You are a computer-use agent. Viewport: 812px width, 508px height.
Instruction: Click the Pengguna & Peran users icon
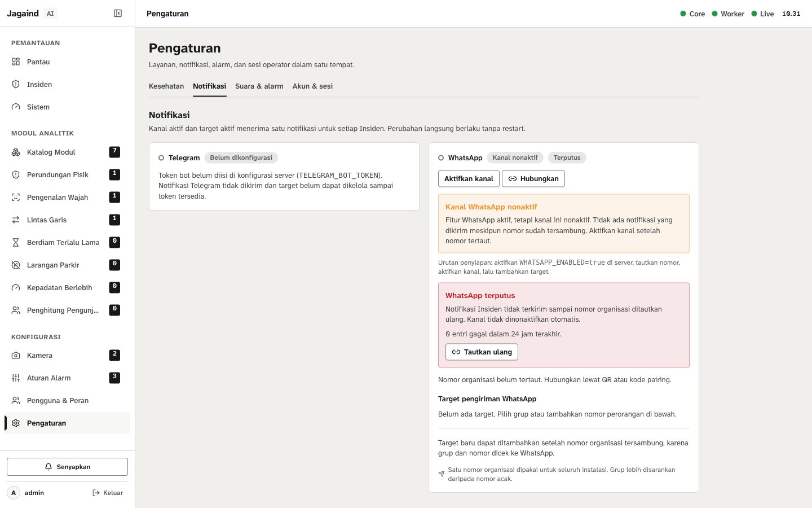[16, 400]
